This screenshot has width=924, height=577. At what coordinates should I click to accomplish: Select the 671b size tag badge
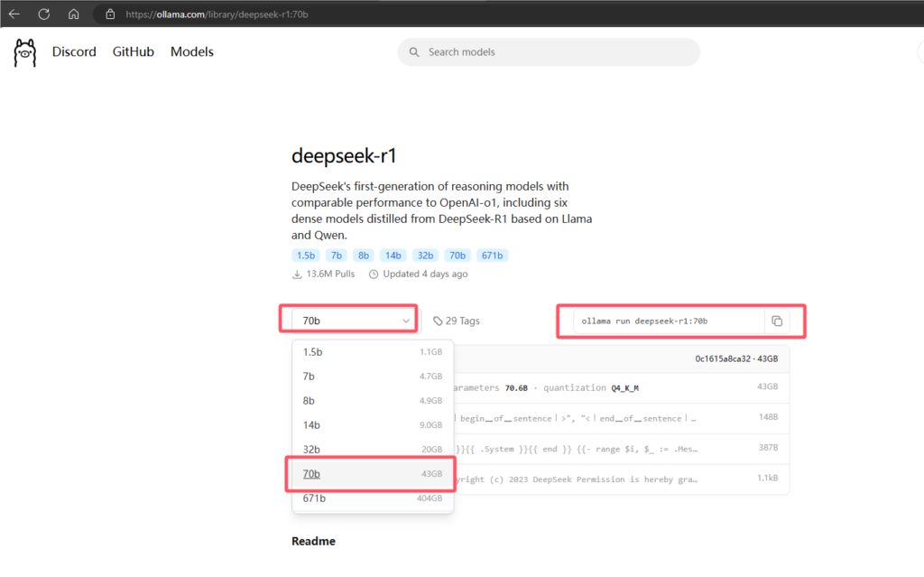coord(492,256)
